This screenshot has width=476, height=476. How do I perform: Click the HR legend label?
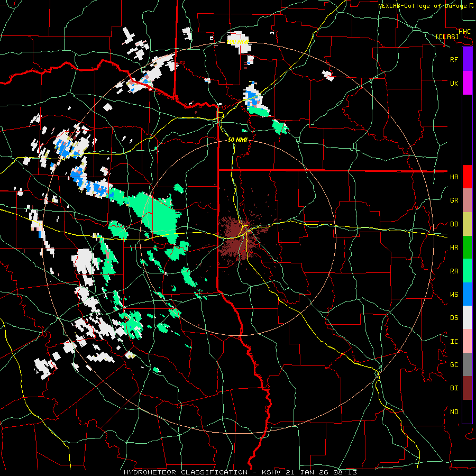454,248
